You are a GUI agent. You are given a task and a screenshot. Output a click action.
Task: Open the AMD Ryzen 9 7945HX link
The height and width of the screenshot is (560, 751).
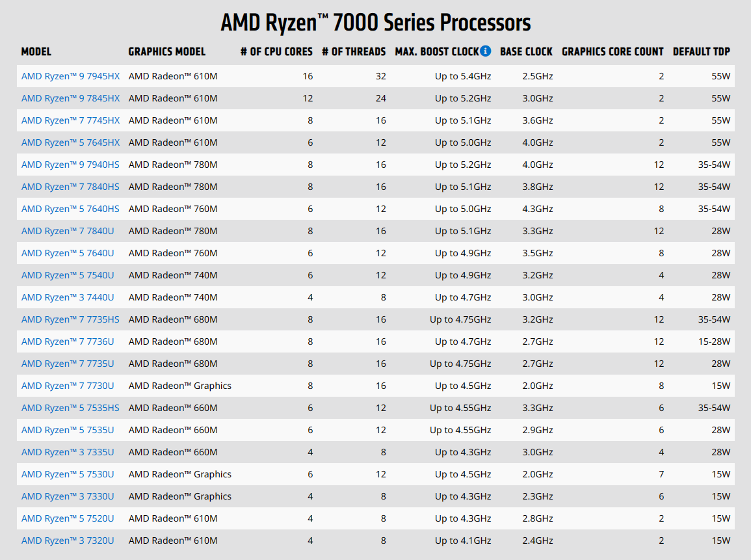tap(70, 76)
